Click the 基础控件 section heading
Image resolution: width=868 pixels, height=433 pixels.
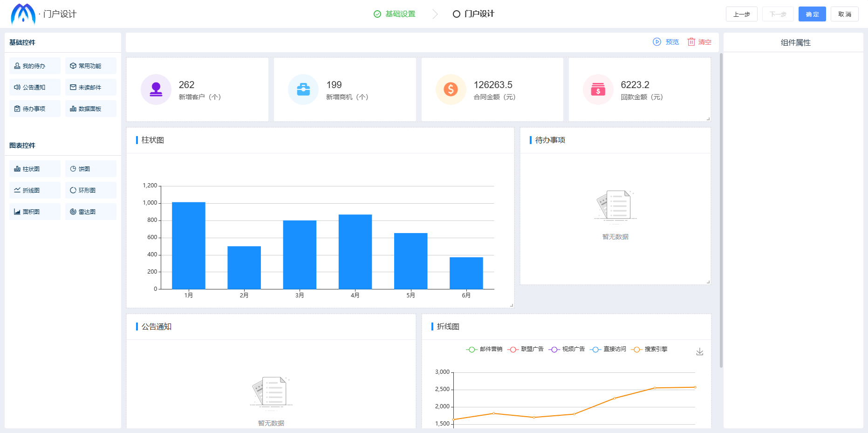(x=22, y=42)
